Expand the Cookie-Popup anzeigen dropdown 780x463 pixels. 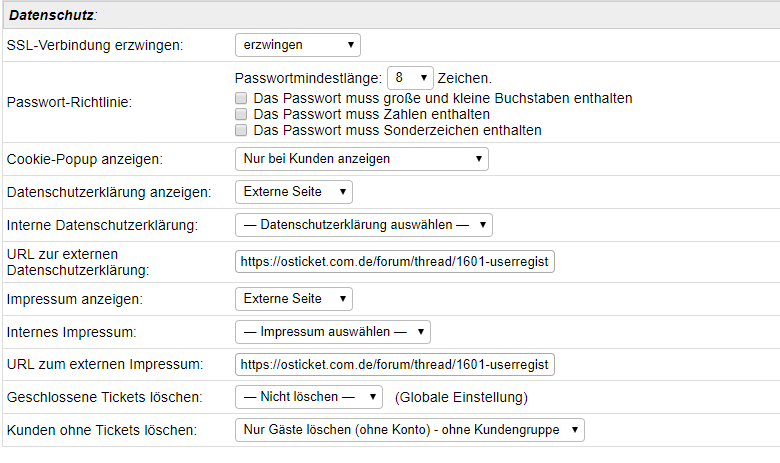click(x=361, y=159)
